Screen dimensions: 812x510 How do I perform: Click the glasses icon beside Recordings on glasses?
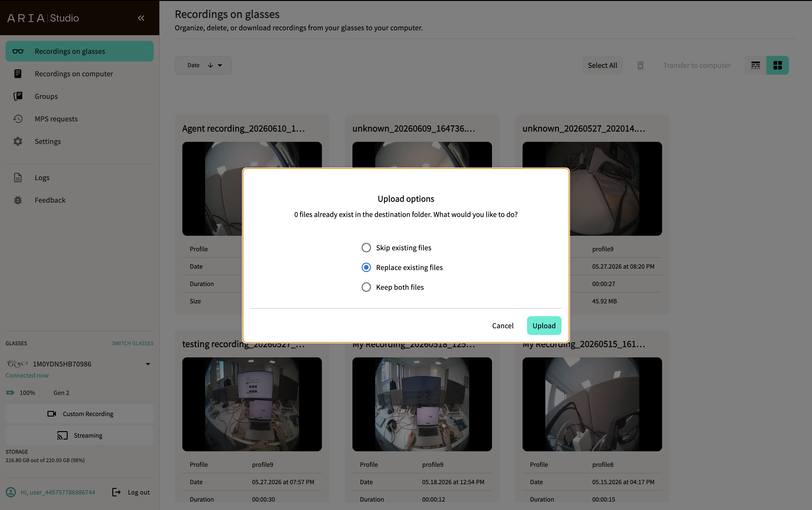click(x=18, y=51)
